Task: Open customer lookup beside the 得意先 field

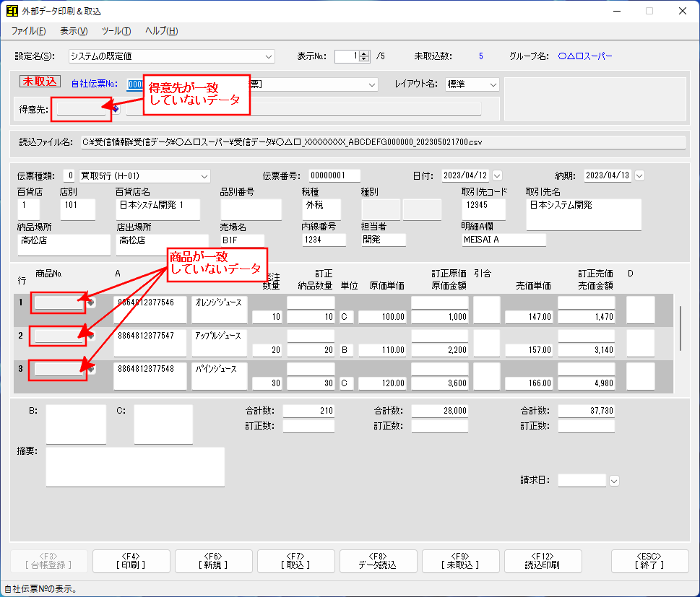Action: pos(116,108)
